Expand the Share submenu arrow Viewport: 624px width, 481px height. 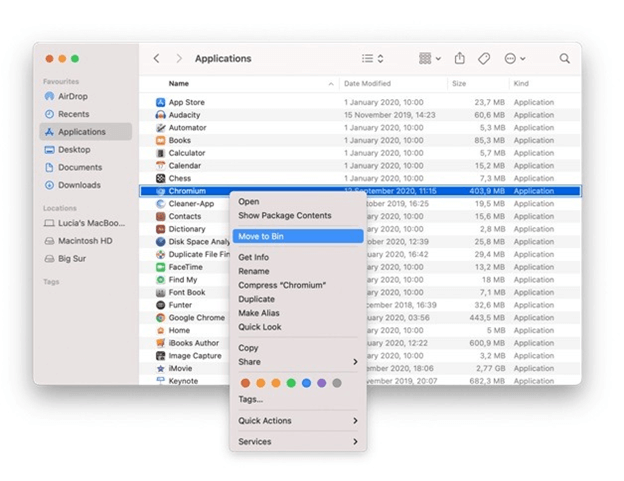coord(355,362)
